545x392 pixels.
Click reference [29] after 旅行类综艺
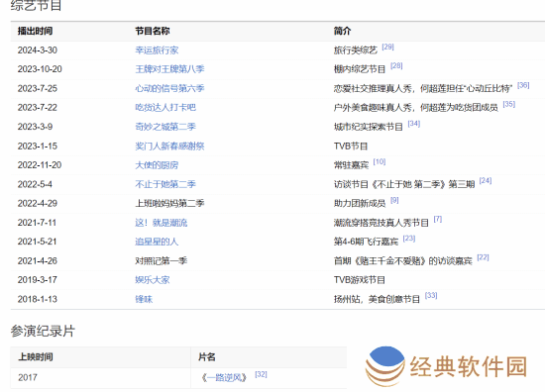[x=387, y=47]
